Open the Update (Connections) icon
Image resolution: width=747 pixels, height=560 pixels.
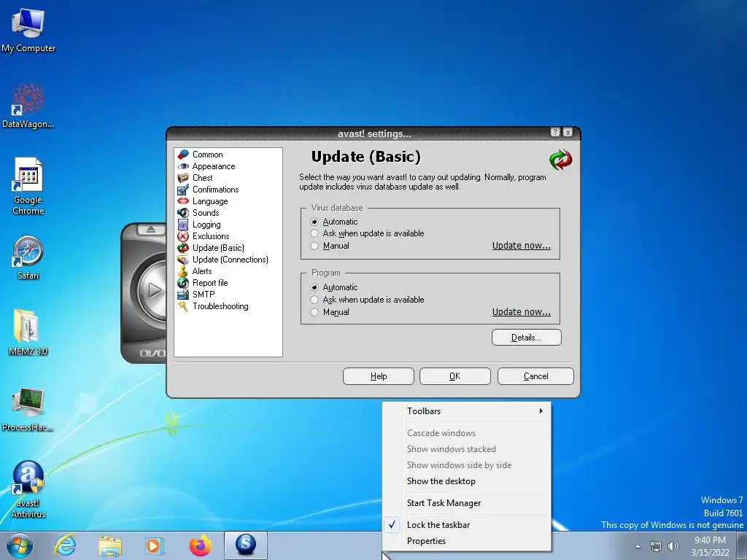point(183,260)
